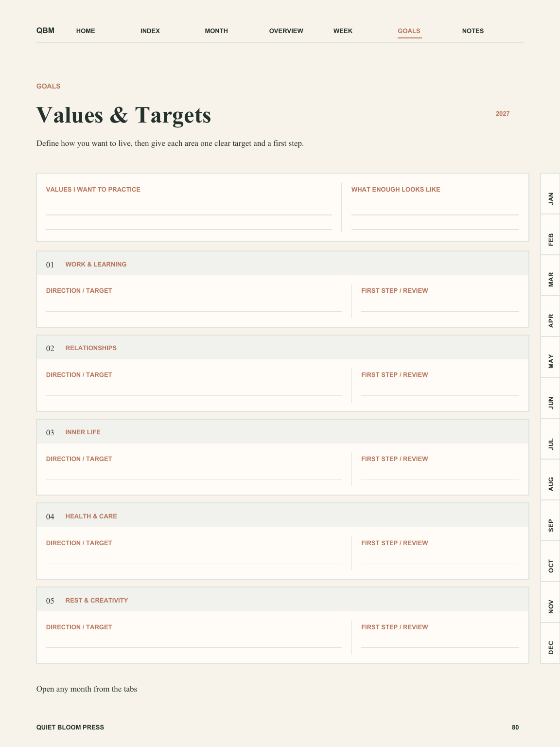
Task: Switch to the OVERVIEW tab
Action: 286,31
